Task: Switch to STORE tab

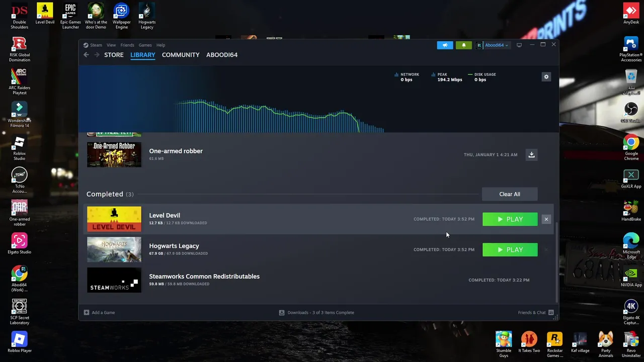Action: (x=114, y=55)
